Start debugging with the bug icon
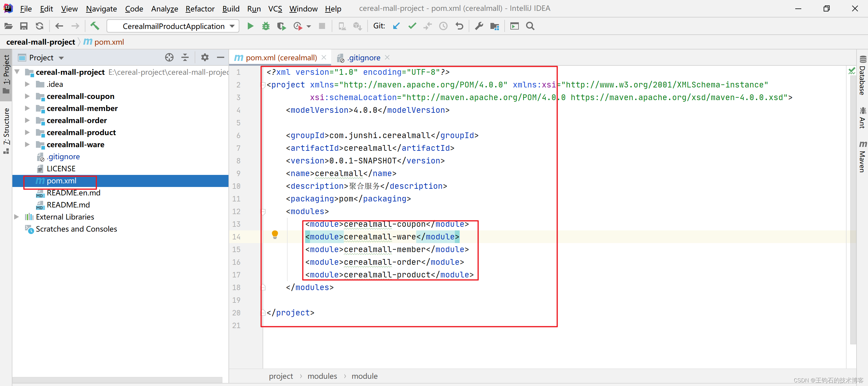The width and height of the screenshot is (868, 386). 266,26
